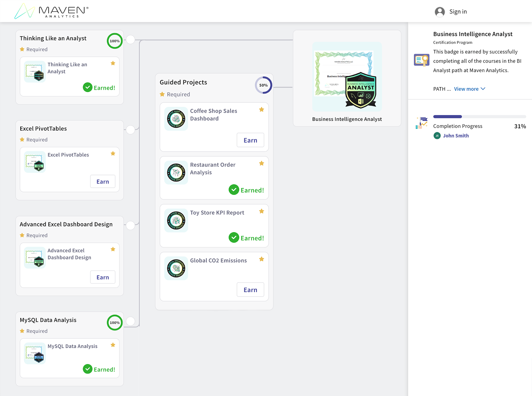
Task: Click the connector node next to Advanced Excel Dashboard Design
Action: tap(130, 225)
